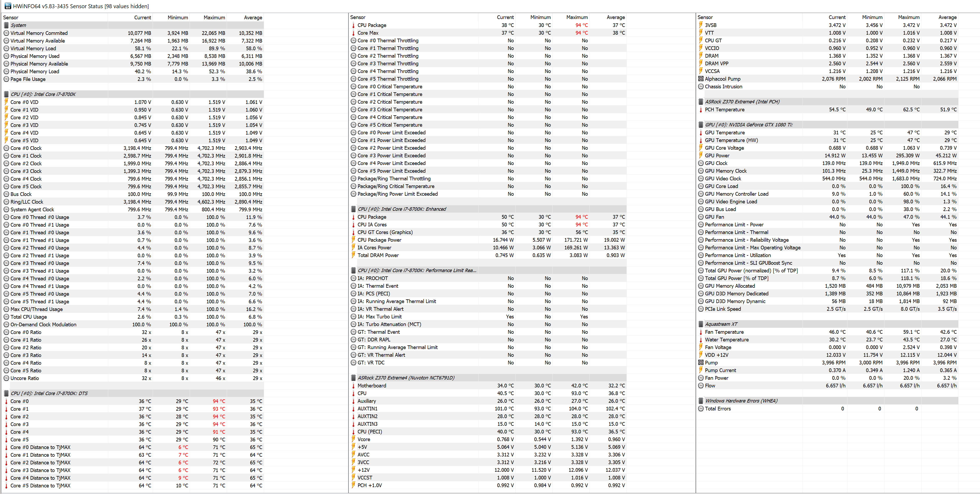Click the fan icon beside Aquastream Pump row
This screenshot has width=980, height=494.
coord(701,362)
